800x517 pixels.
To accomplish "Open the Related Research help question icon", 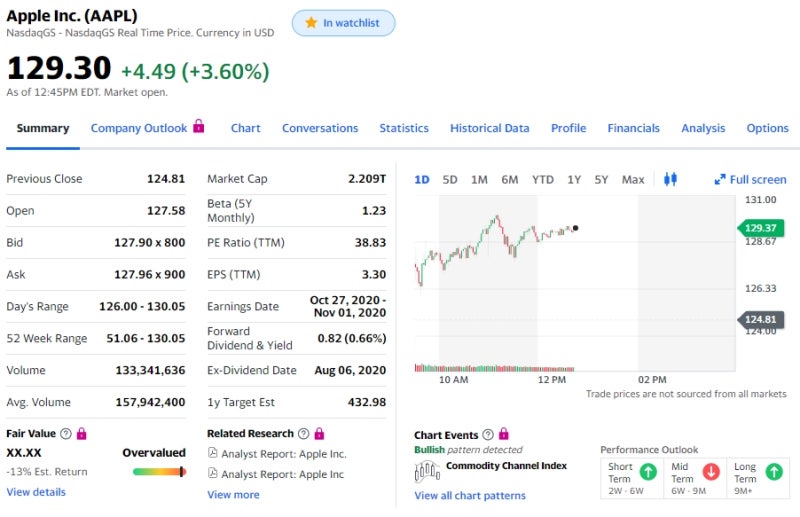I will [304, 434].
